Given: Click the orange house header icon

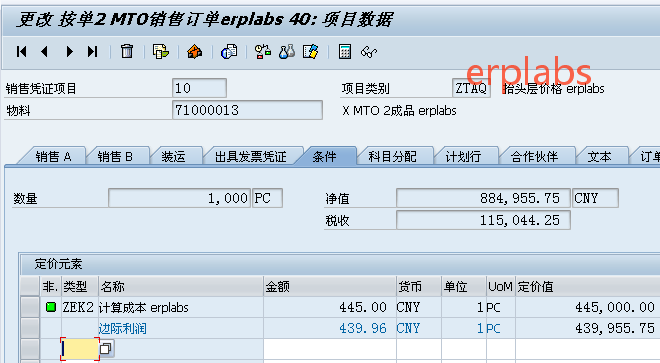Looking at the screenshot, I should [194, 51].
